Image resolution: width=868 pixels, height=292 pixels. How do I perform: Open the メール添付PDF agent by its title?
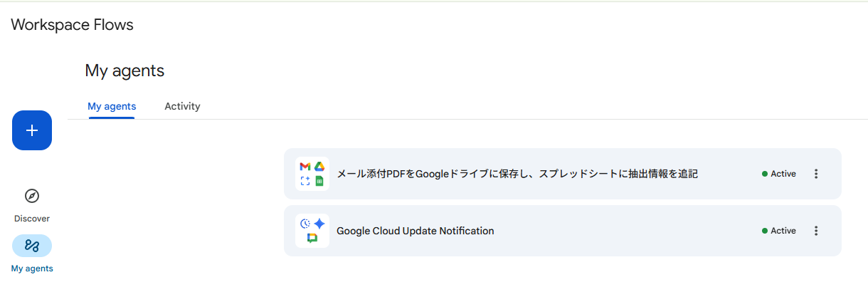(517, 174)
